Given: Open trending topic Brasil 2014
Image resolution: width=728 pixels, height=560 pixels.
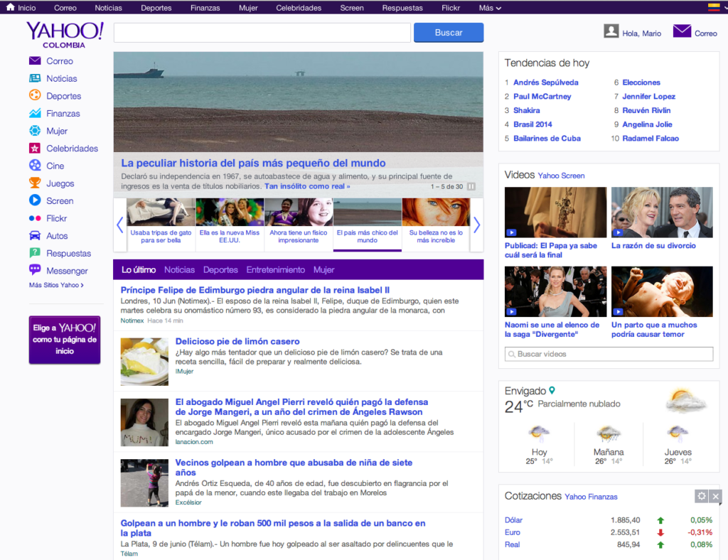Looking at the screenshot, I should [532, 124].
